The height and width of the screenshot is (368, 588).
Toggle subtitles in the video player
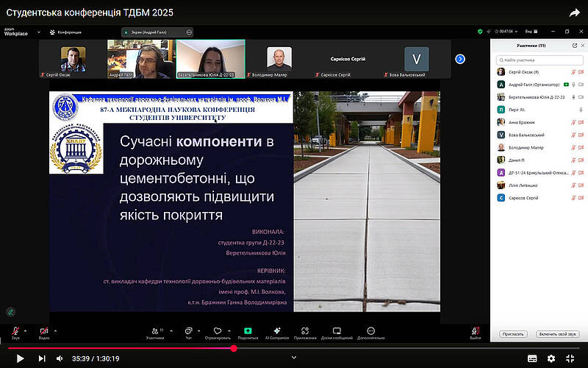[532, 358]
